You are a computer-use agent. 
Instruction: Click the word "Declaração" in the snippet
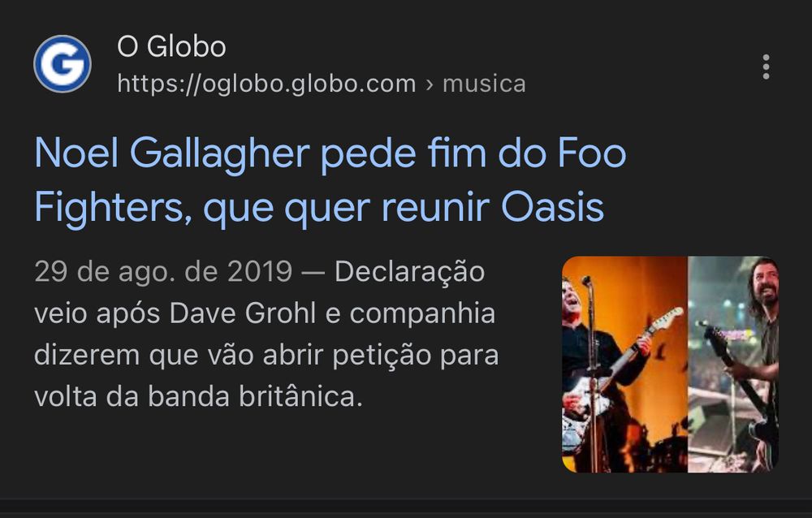coord(409,273)
